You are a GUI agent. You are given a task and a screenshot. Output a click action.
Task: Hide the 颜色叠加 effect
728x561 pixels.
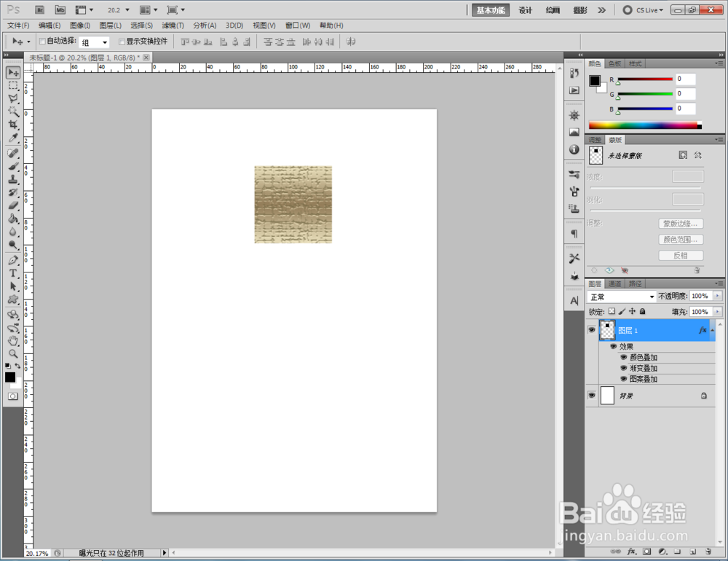624,358
